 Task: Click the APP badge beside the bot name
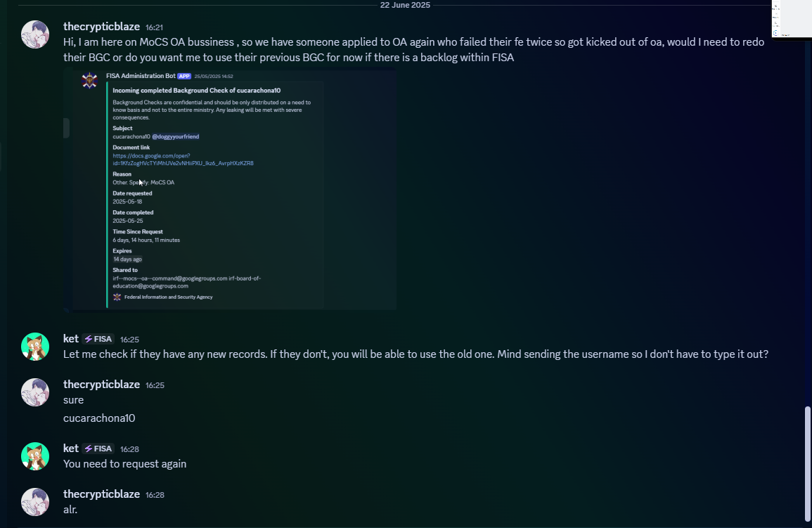[184, 76]
